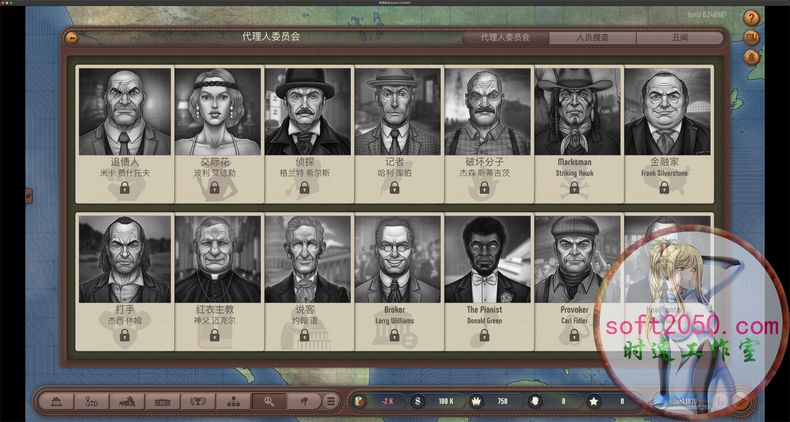
Task: Switch to the 丑闻 tab
Action: tap(678, 38)
